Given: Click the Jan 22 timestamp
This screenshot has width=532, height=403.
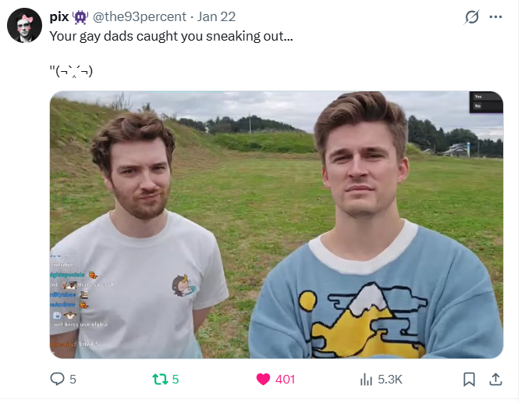Looking at the screenshot, I should [216, 16].
